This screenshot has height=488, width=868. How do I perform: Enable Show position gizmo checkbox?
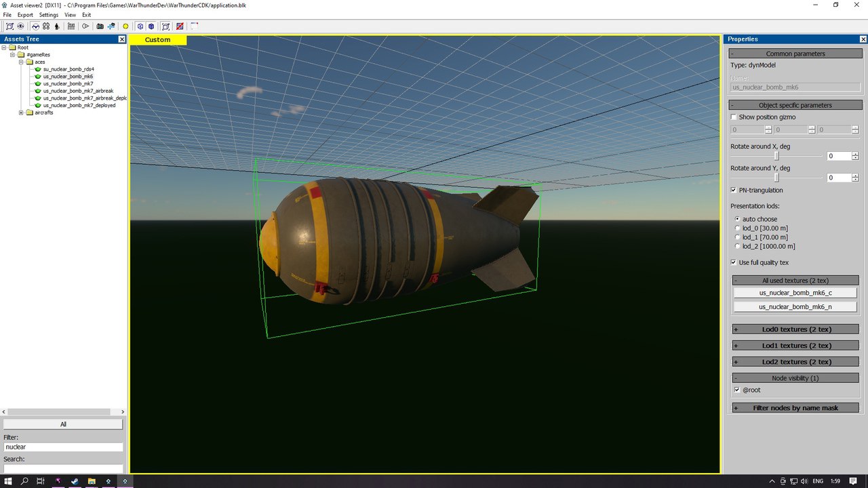tap(734, 117)
